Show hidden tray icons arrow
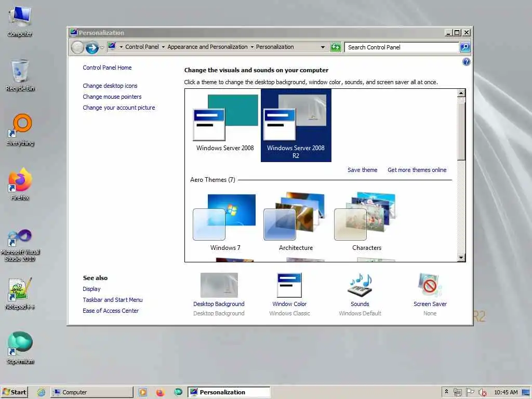Image resolution: width=532 pixels, height=399 pixels. pyautogui.click(x=446, y=392)
